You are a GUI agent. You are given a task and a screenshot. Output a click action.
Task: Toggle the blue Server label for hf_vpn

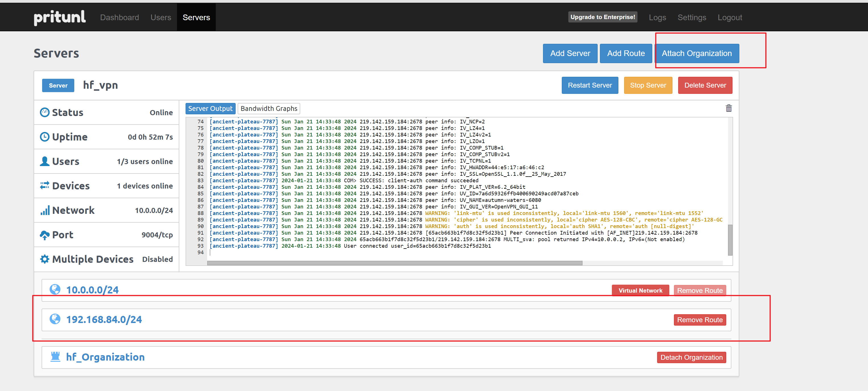click(x=58, y=86)
